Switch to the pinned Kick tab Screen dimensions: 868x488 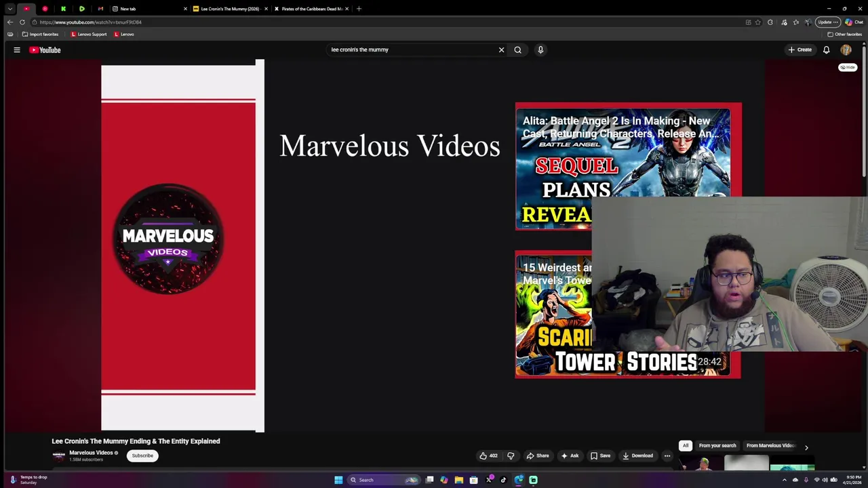pyautogui.click(x=63, y=9)
